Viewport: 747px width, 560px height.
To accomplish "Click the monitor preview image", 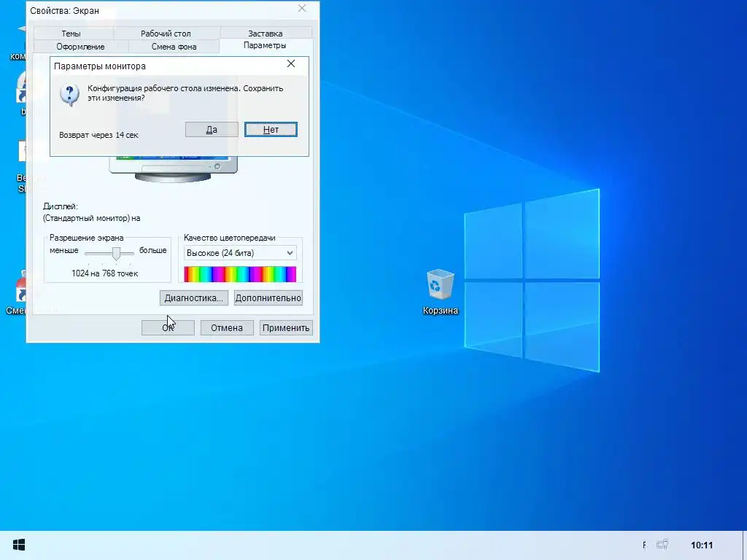I will [x=173, y=169].
